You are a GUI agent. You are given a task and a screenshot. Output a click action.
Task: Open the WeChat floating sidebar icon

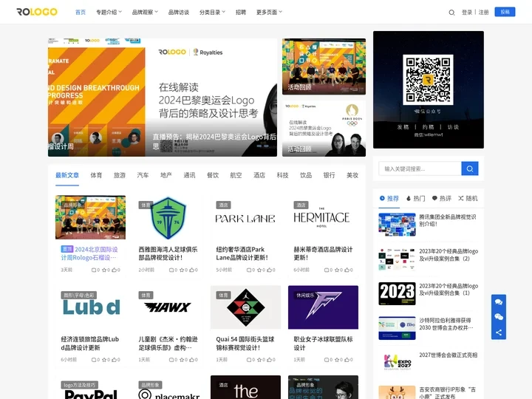(x=499, y=317)
